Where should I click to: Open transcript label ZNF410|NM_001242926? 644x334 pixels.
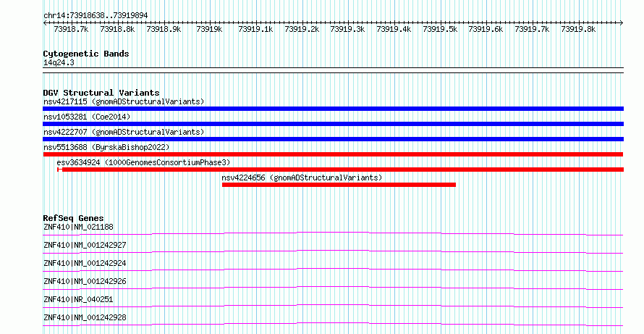tap(85, 281)
